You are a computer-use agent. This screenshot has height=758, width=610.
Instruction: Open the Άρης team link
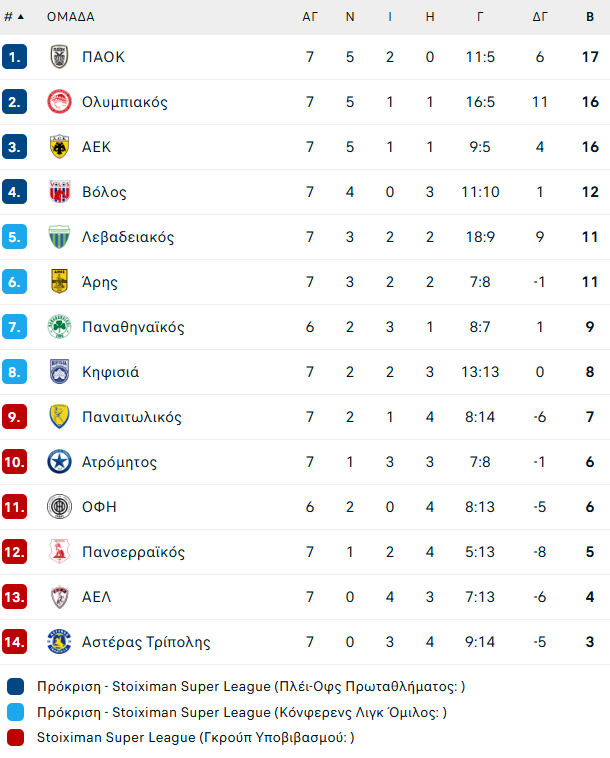[100, 282]
